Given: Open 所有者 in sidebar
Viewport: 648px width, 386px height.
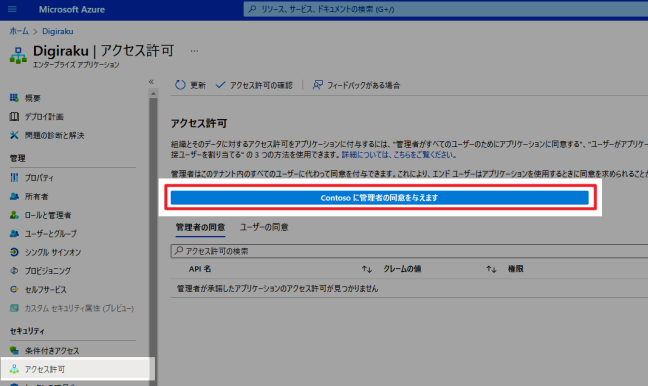Looking at the screenshot, I should coord(36,197).
